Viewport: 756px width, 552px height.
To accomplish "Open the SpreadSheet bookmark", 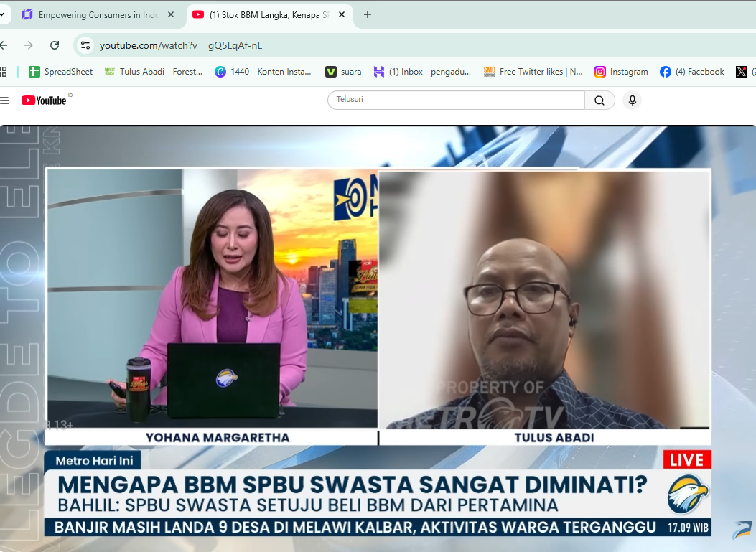I will tap(61, 72).
